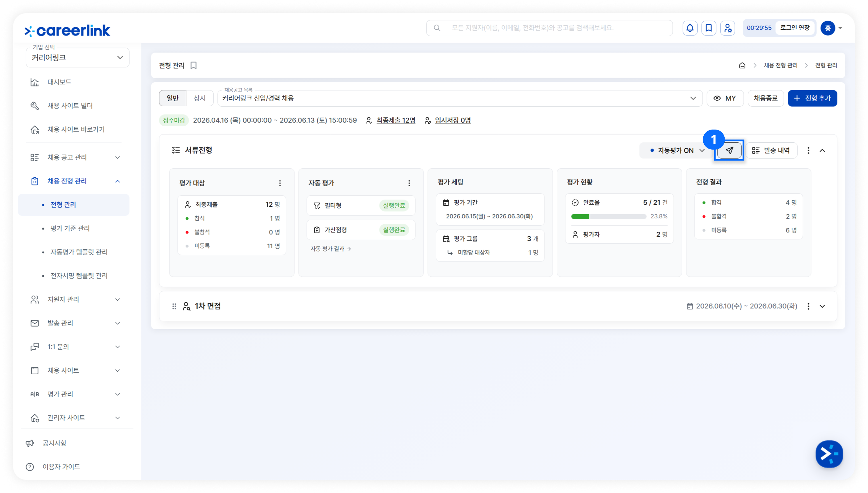Toggle the MY view filter
This screenshot has height=493, width=868.
pyautogui.click(x=725, y=98)
